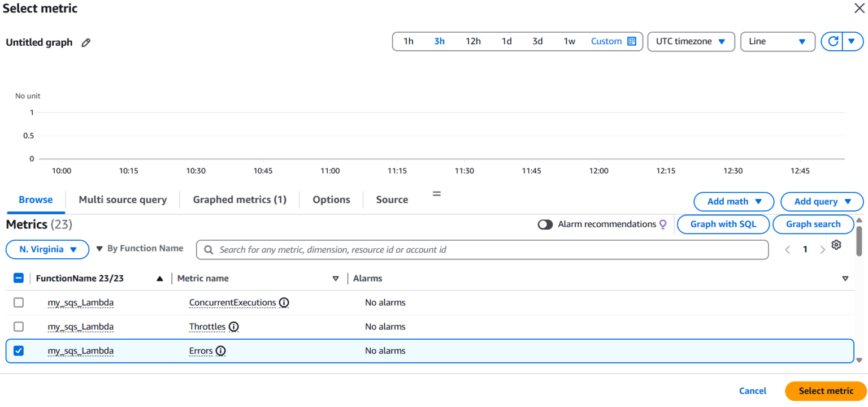Click the metrics list vertical scrollbar
Viewport: 868px width, 407px height.
(x=860, y=241)
